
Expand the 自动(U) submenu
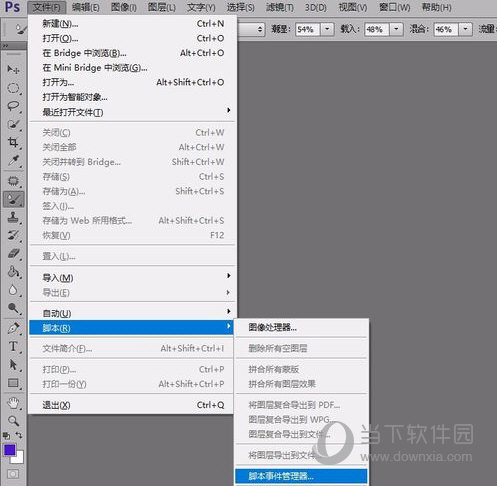[133, 313]
